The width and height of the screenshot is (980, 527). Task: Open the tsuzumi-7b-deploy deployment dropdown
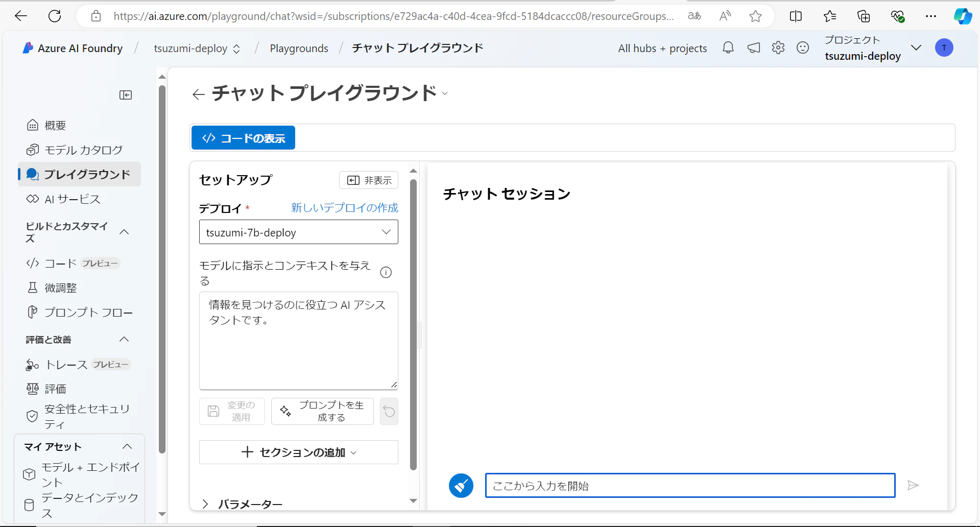coord(298,232)
